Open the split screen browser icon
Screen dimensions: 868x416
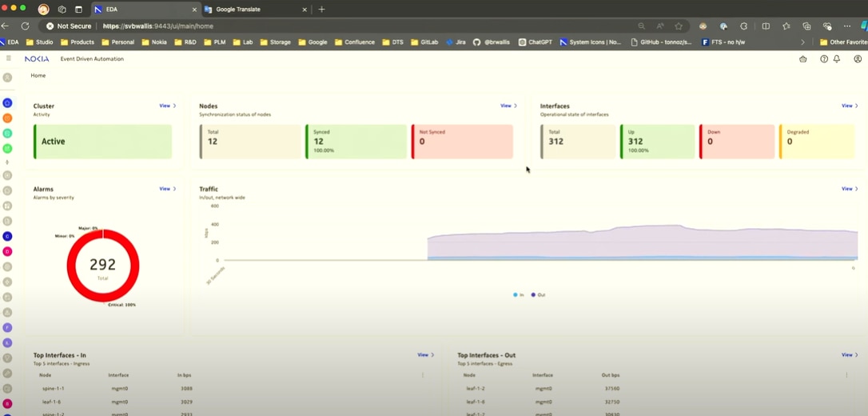[x=766, y=26]
